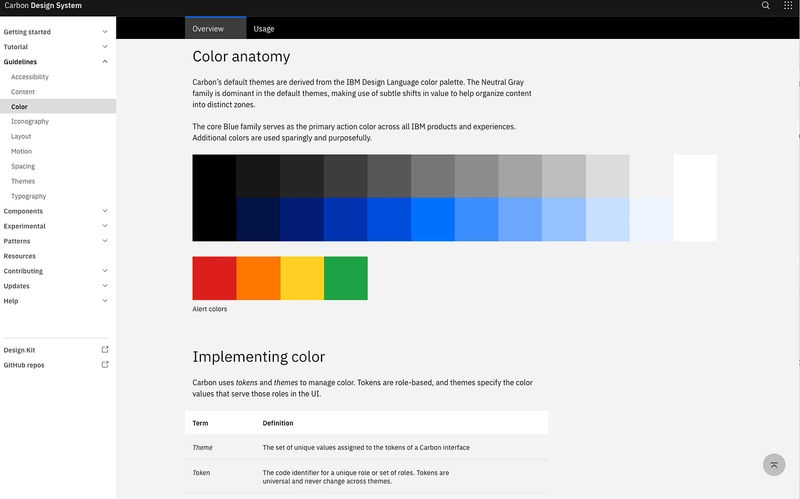Viewport: 800px width, 499px height.
Task: Expand the Help section chevron
Action: (105, 301)
